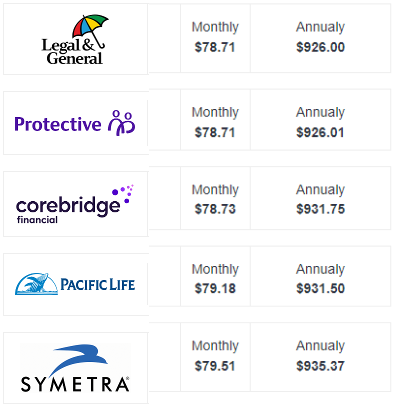
Task: Click the blank cell beside Corebridge logo
Action: (x=165, y=198)
